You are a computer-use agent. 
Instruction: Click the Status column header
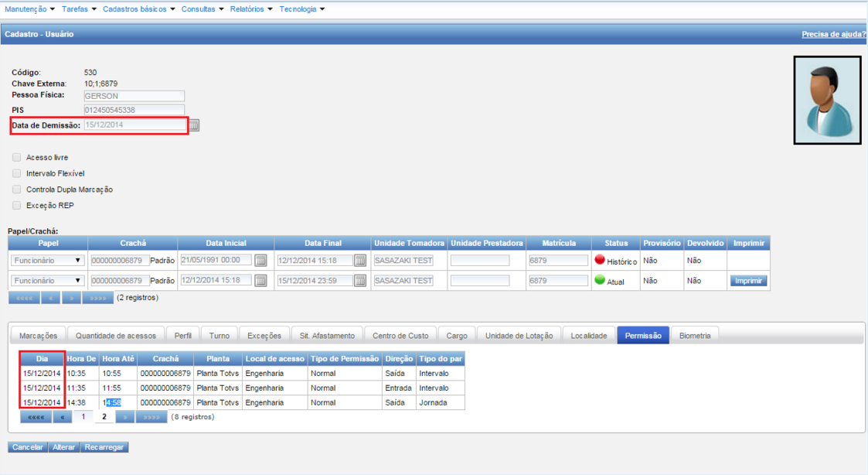point(615,244)
